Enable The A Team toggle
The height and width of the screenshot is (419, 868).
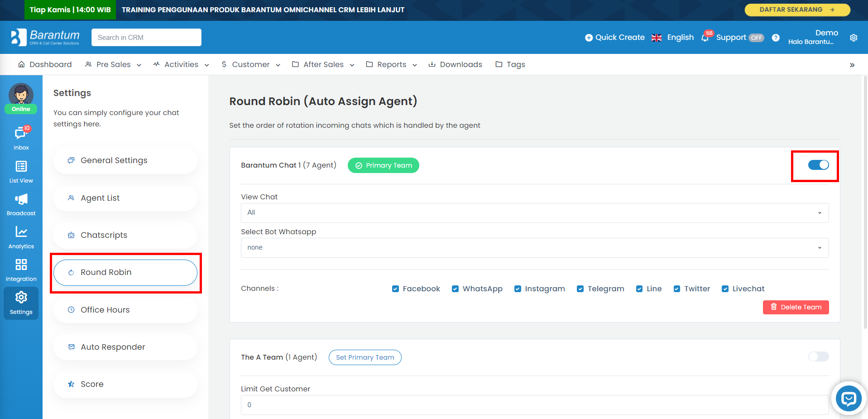click(x=818, y=356)
